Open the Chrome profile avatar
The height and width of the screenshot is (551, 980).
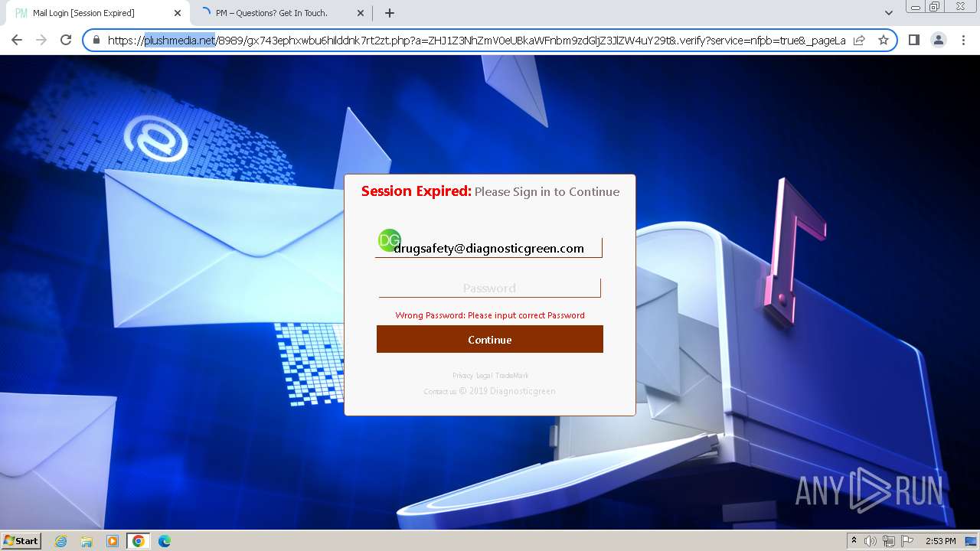coord(939,40)
